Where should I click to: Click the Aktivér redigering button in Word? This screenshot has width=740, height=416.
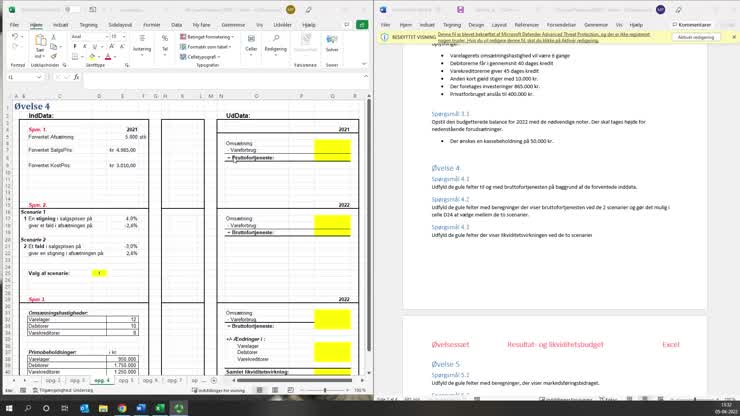point(696,37)
